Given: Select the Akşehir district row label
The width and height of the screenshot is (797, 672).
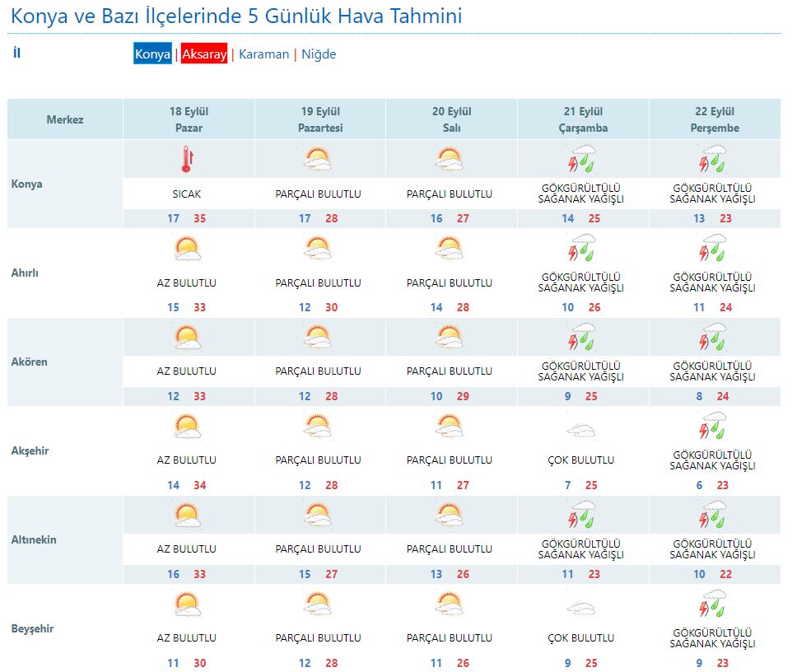Looking at the screenshot, I should (28, 451).
